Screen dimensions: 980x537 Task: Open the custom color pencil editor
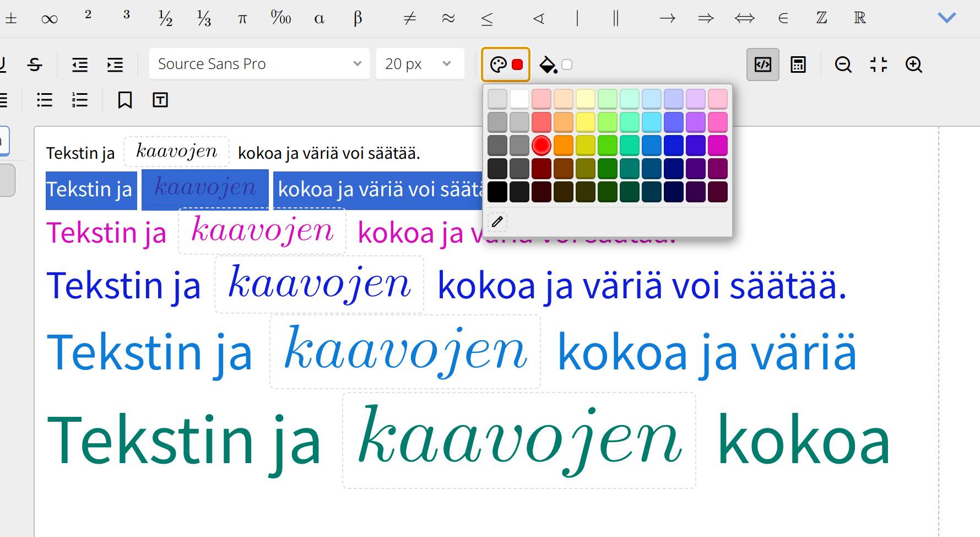[497, 222]
